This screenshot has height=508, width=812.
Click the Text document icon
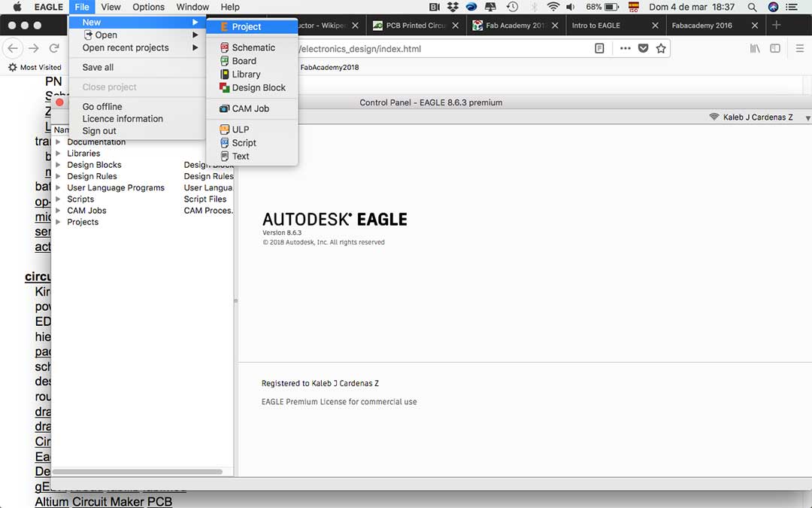point(224,156)
